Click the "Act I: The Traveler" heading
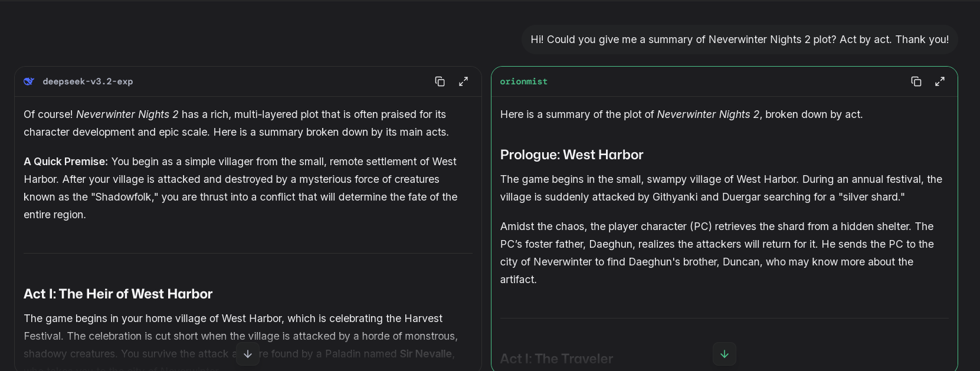Viewport: 980px width, 371px height. click(x=556, y=358)
